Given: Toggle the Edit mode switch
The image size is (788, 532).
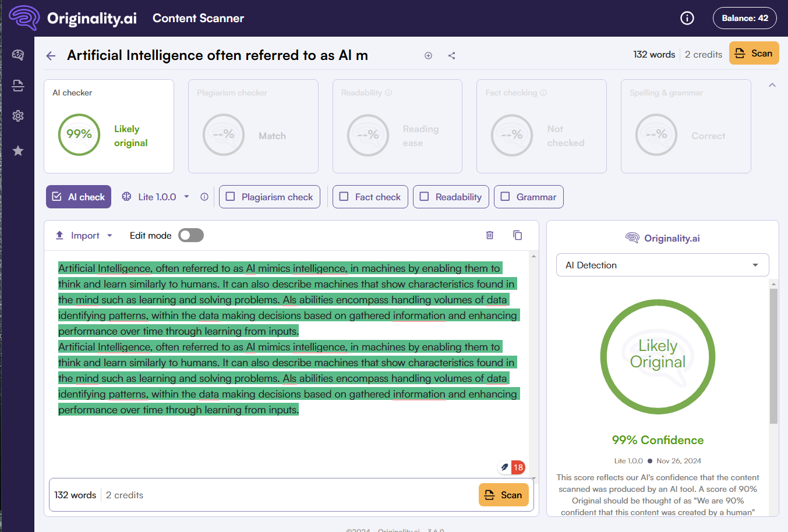Looking at the screenshot, I should point(191,235).
